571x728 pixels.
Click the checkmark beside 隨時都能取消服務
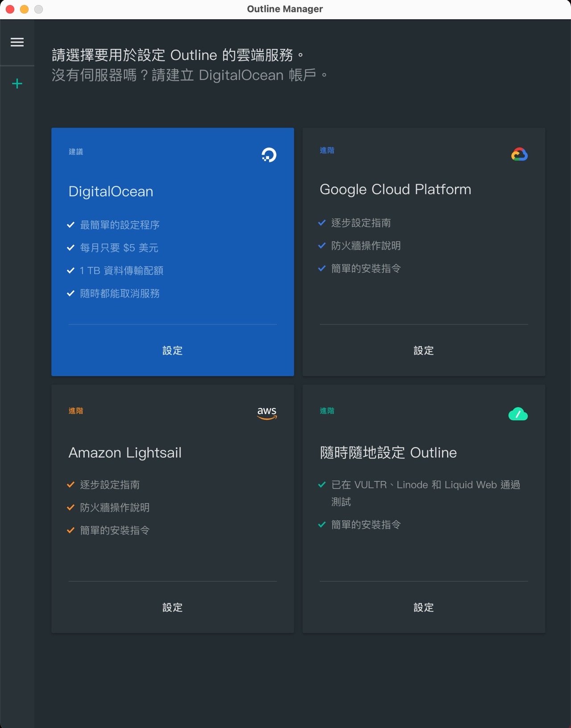pyautogui.click(x=70, y=293)
